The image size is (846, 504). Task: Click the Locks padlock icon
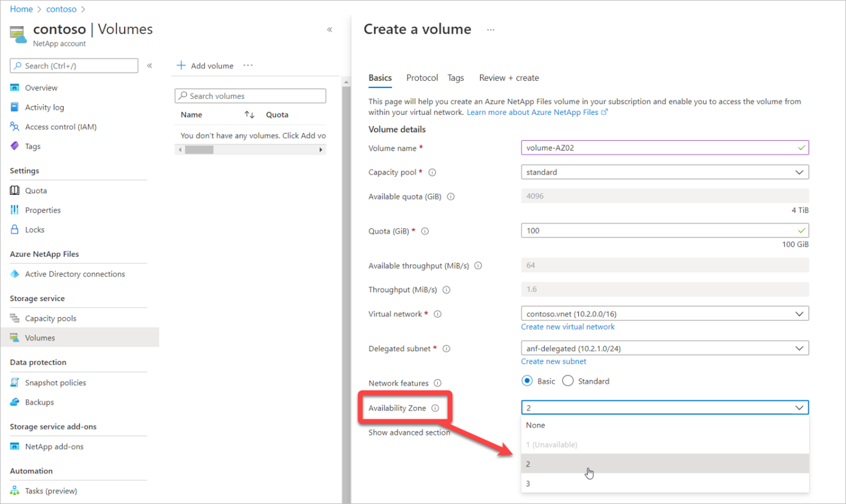pos(15,230)
